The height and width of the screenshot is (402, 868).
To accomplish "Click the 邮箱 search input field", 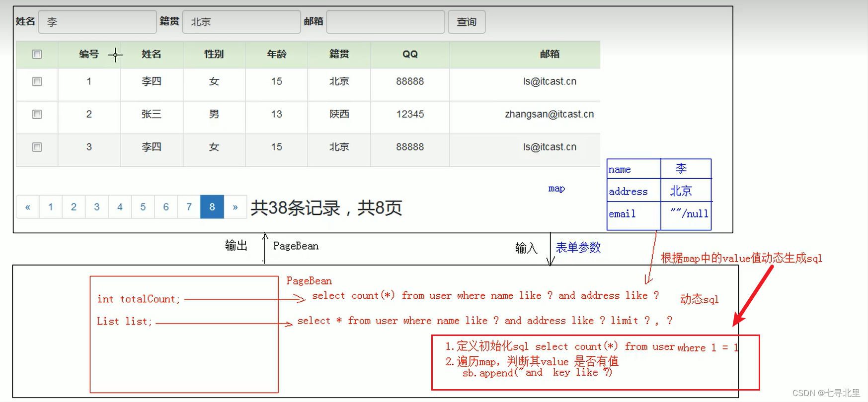I will (x=386, y=22).
